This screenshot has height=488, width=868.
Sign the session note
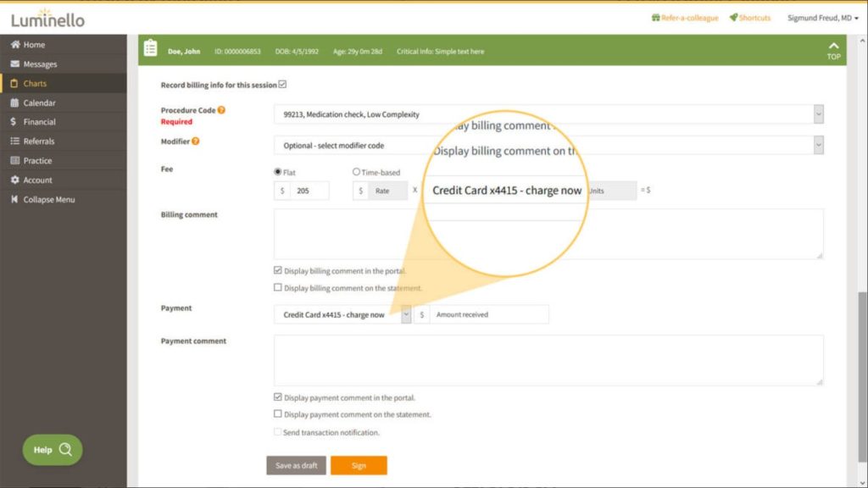359,465
